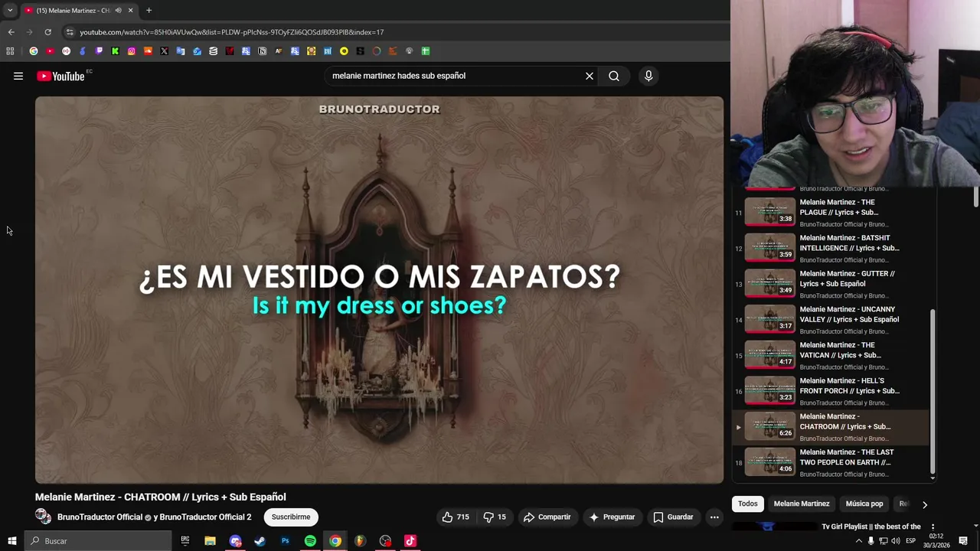Open options for Tv Girl Playlist video

(933, 527)
